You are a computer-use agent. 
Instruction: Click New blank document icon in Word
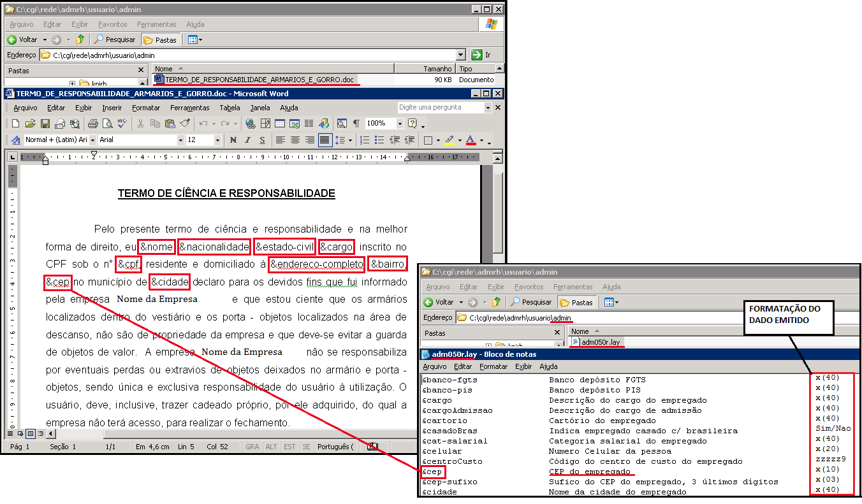point(15,124)
